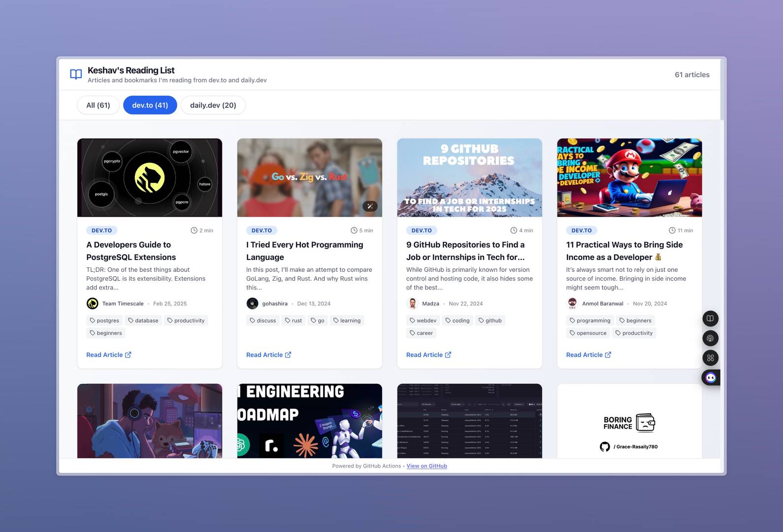Viewport: 783px width, 532px height.
Task: Click the rust tag chip
Action: tap(294, 321)
